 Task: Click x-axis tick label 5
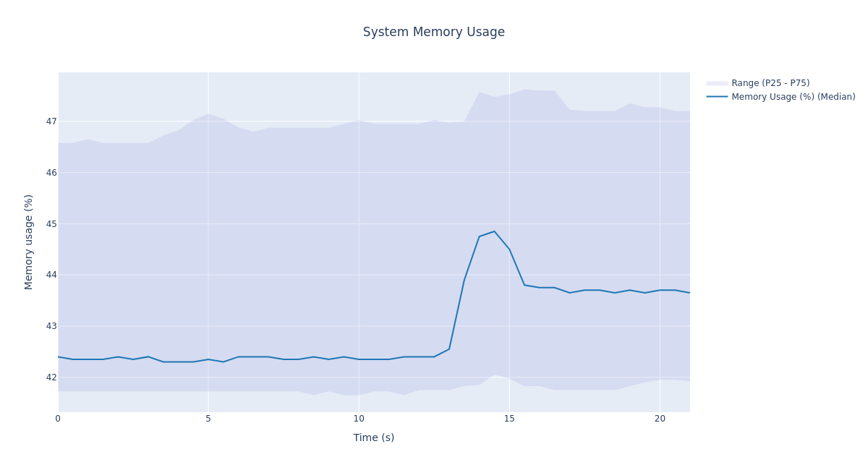pyautogui.click(x=208, y=419)
